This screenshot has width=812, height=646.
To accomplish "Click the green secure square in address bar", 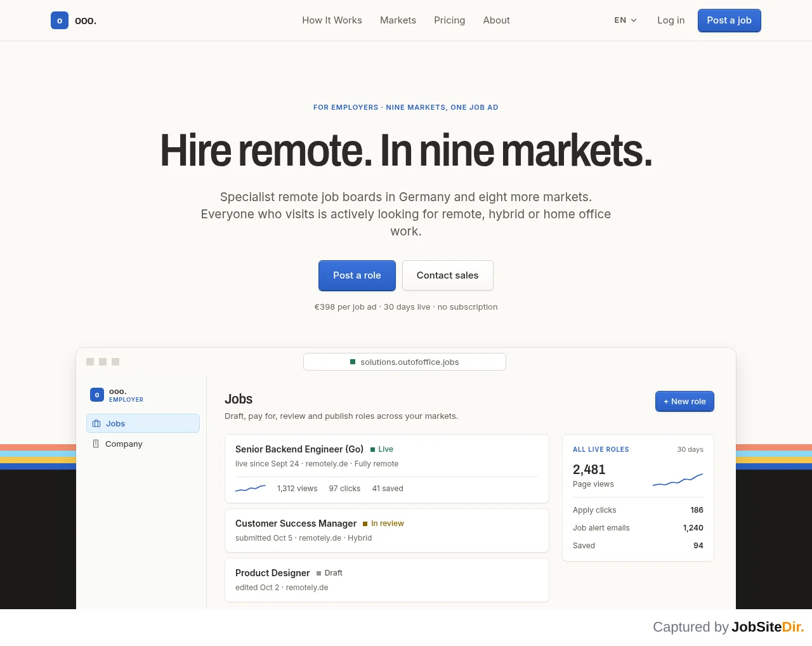I will [x=353, y=362].
